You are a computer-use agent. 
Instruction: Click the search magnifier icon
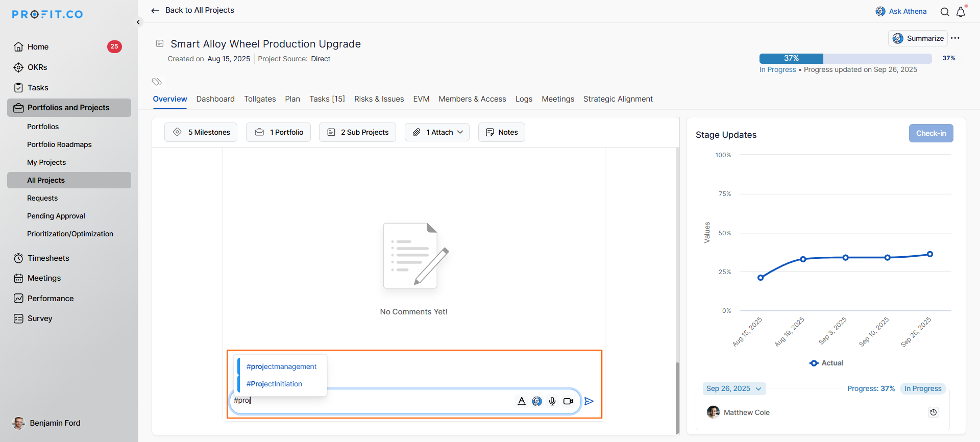945,12
